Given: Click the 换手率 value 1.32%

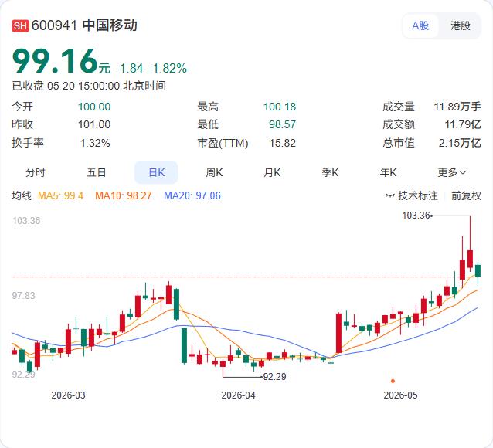Looking at the screenshot, I should [95, 144].
